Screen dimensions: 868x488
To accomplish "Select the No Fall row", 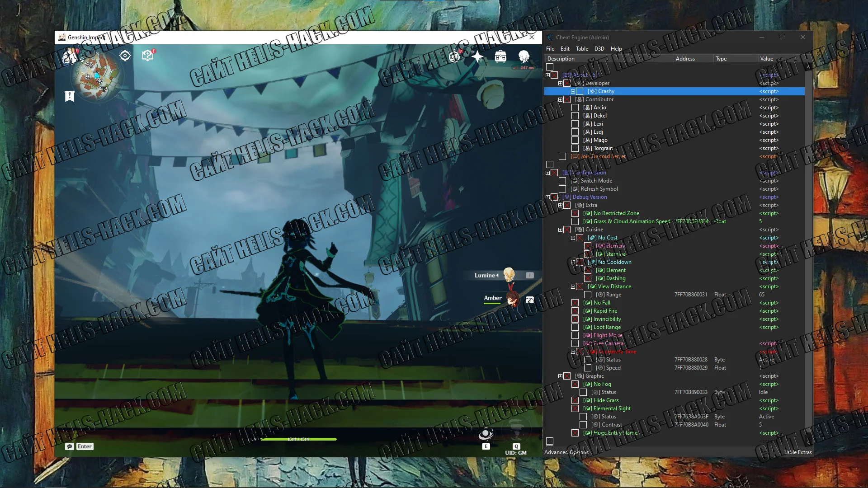I will [674, 303].
